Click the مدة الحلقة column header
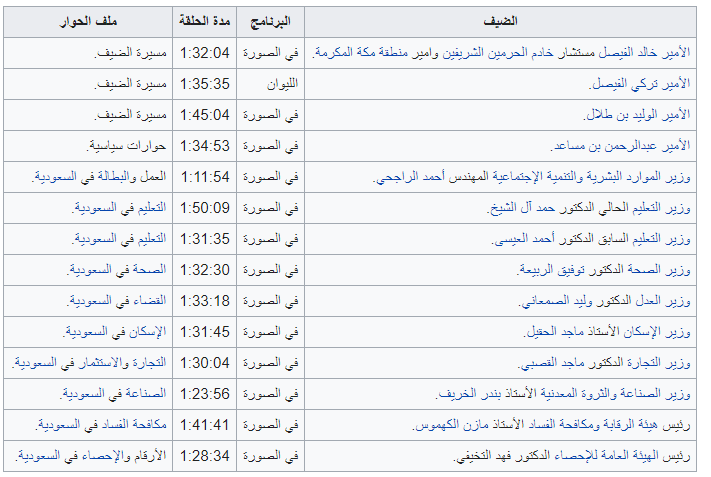This screenshot has width=711, height=477. 204,21
